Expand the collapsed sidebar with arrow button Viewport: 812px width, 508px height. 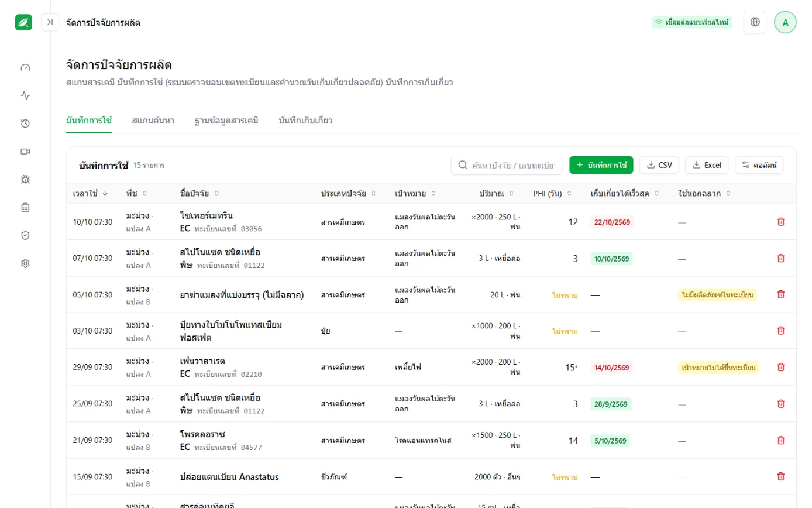click(x=50, y=22)
